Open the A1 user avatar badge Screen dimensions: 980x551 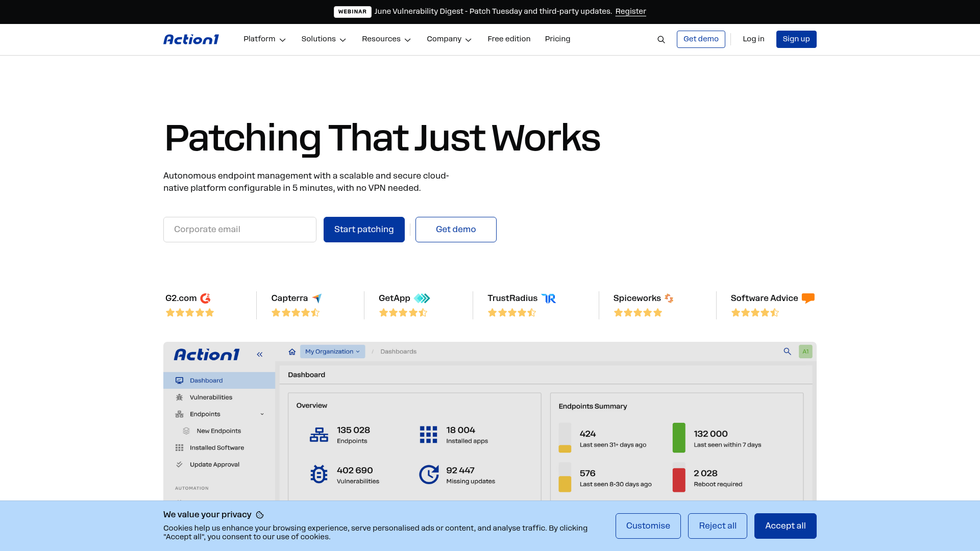coord(805,352)
